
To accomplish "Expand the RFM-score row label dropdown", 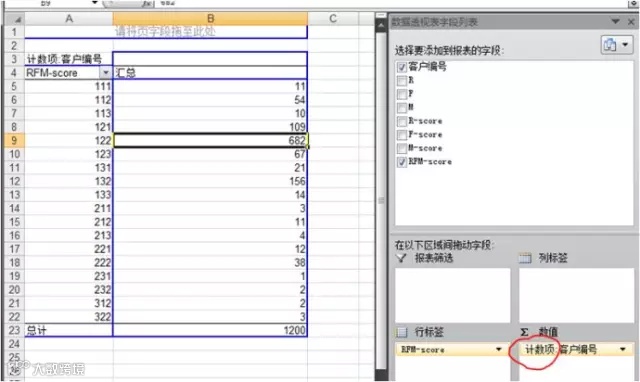I will click(498, 349).
